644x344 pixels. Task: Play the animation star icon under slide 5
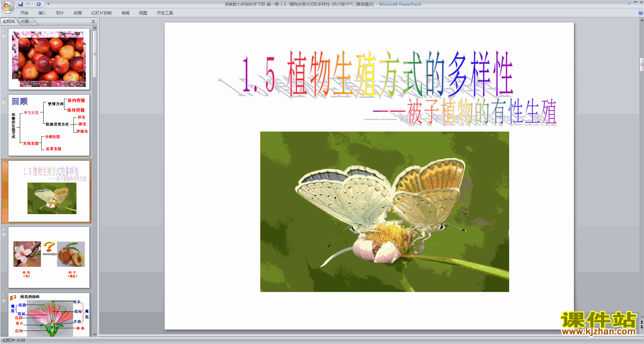4,300
